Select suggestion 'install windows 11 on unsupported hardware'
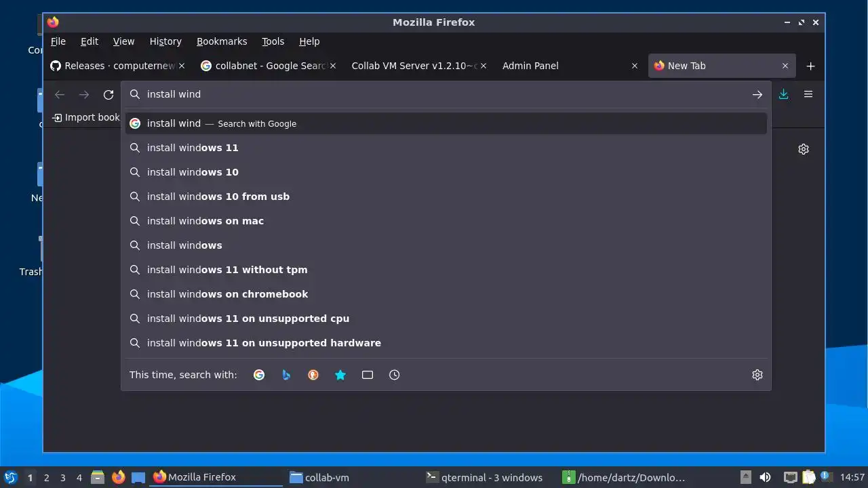This screenshot has width=868, height=488. click(x=446, y=343)
